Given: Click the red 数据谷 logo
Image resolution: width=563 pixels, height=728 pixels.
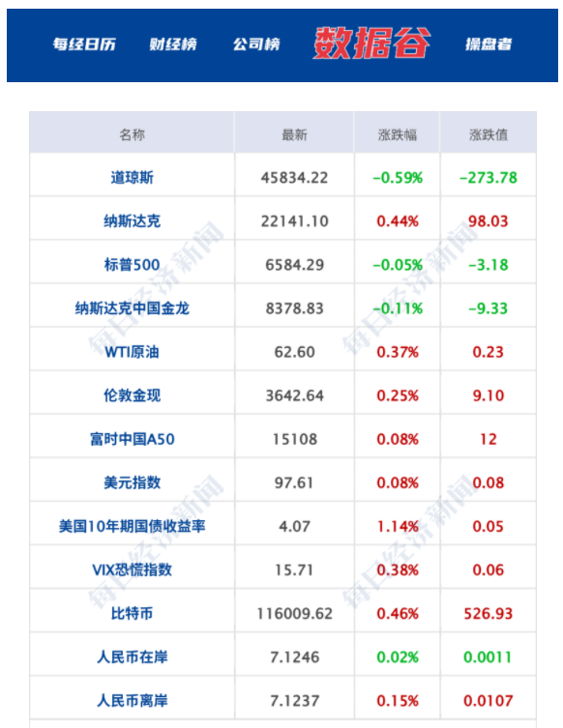Looking at the screenshot, I should click(371, 43).
